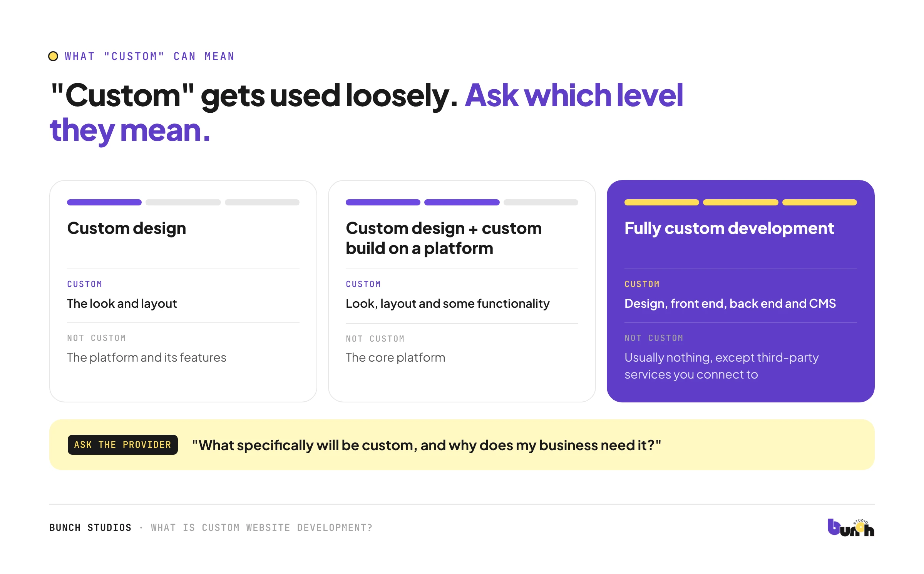Select 'Custom design + custom build on a platform' title
The width and height of the screenshot is (924, 574).
coord(444,238)
